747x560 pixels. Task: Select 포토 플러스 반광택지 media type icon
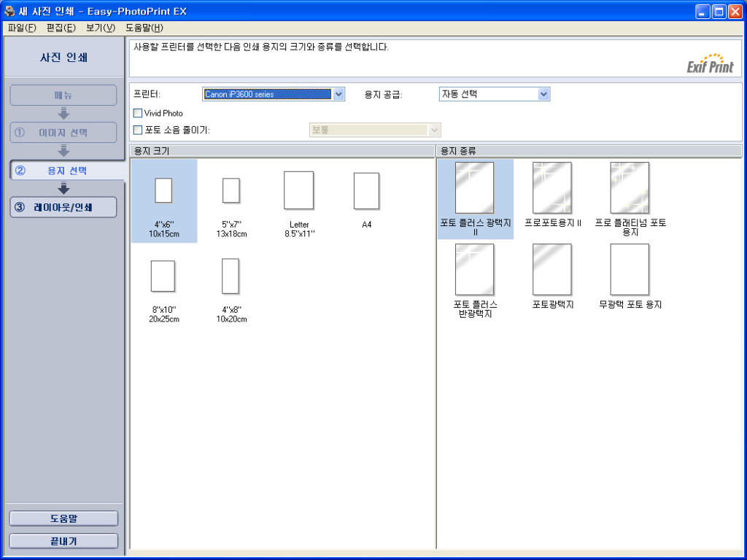tap(474, 270)
